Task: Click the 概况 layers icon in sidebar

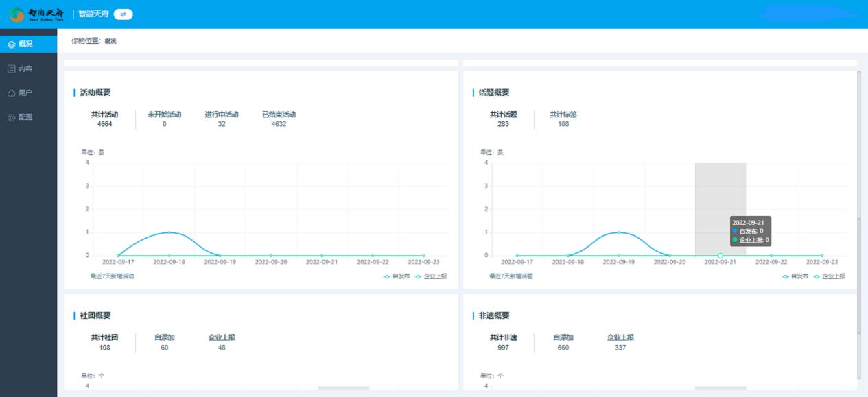Action: click(x=11, y=45)
